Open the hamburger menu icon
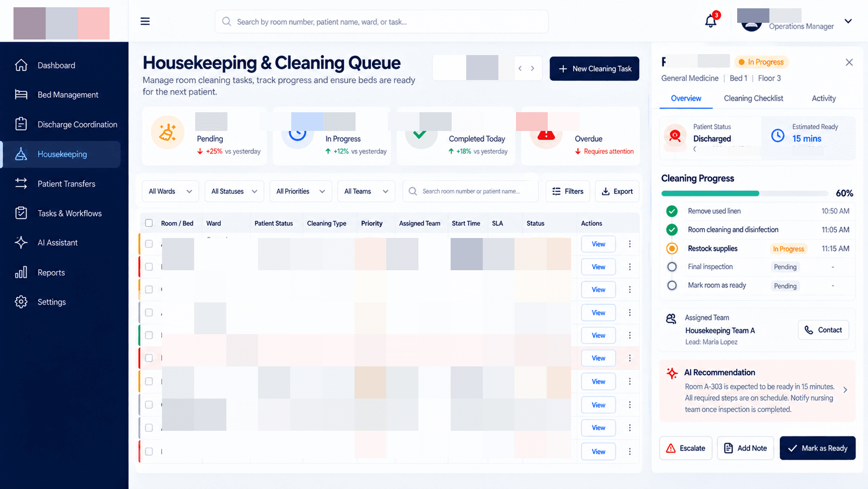This screenshot has width=868, height=489. (x=145, y=21)
